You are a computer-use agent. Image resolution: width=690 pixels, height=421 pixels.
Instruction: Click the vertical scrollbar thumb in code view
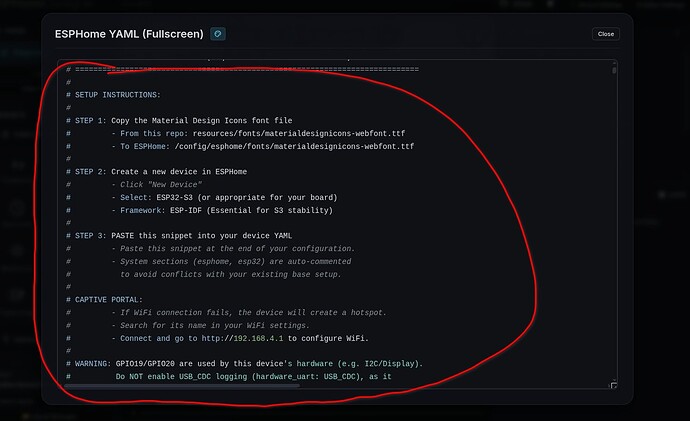coord(614,70)
